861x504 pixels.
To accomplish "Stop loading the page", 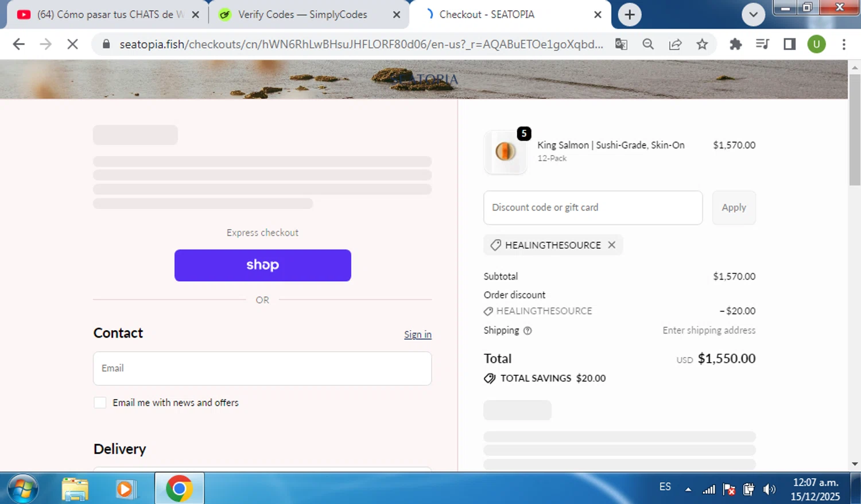I will [x=72, y=44].
